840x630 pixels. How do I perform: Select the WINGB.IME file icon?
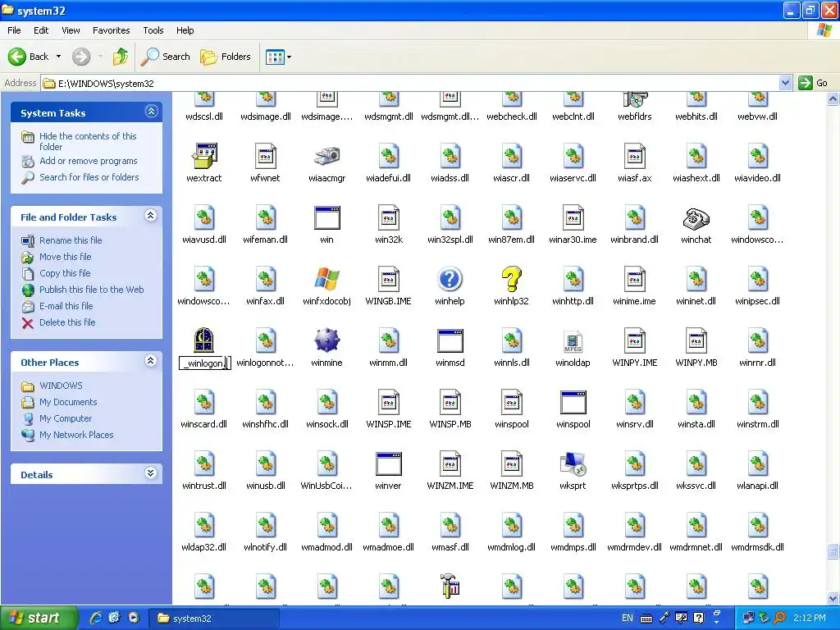click(x=388, y=279)
